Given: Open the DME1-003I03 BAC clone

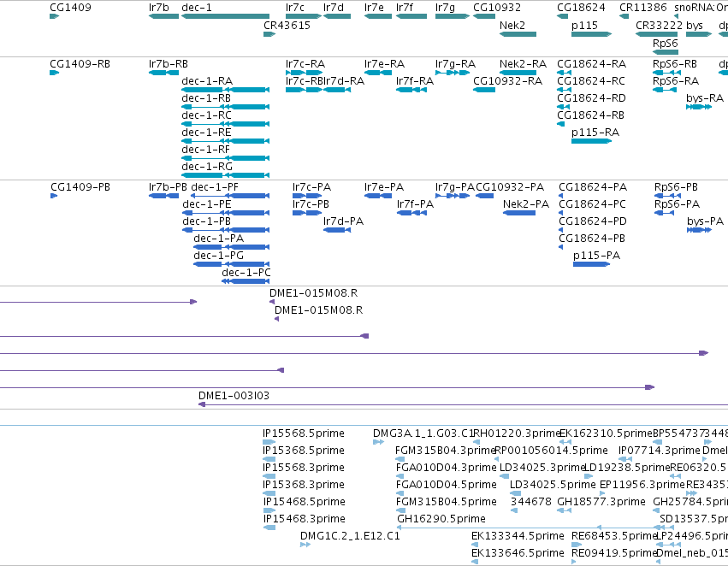Looking at the screenshot, I should point(463,404).
